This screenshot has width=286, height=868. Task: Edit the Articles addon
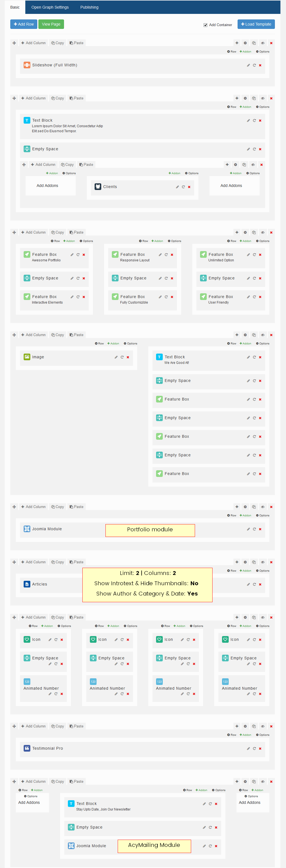coord(248,584)
